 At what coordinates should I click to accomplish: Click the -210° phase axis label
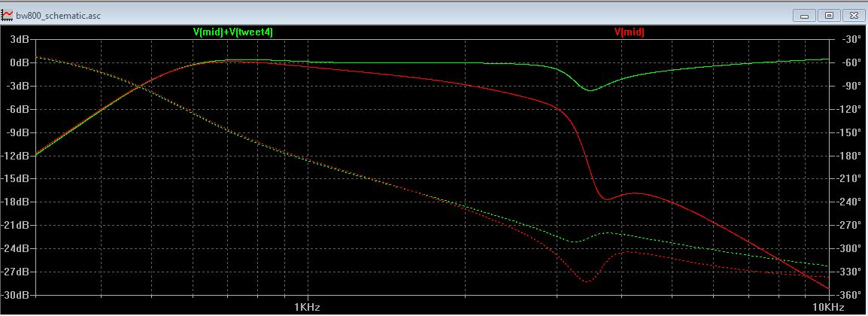point(850,179)
